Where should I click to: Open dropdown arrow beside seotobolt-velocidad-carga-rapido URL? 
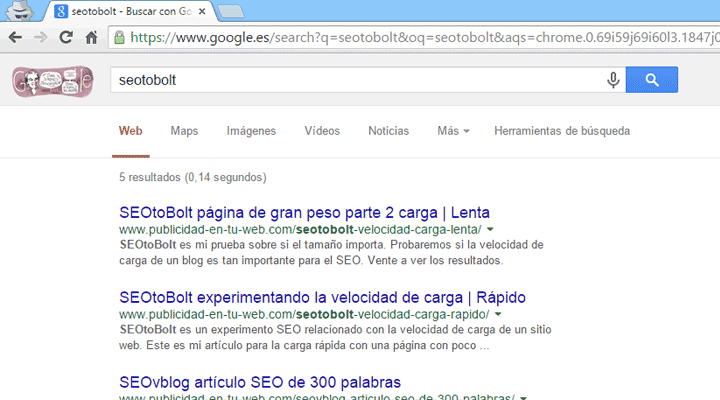pos(497,315)
